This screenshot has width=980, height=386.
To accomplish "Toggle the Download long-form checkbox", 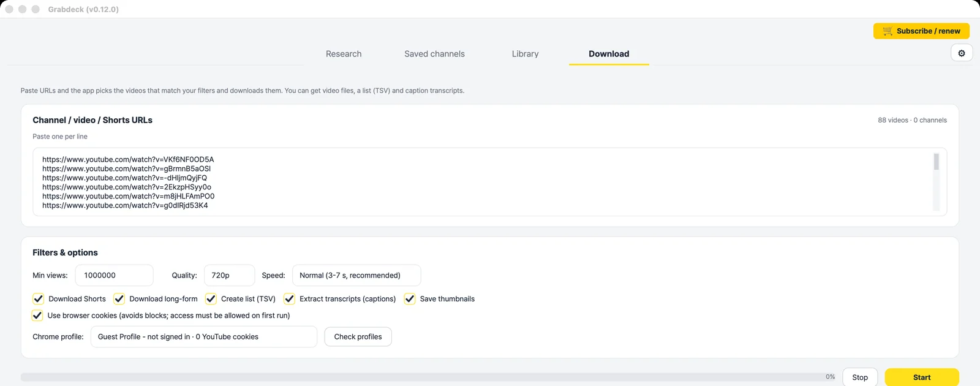I will [x=119, y=299].
